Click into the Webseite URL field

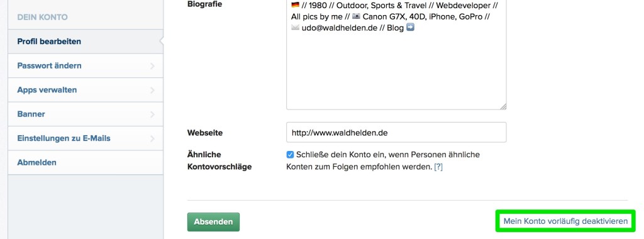coord(396,133)
